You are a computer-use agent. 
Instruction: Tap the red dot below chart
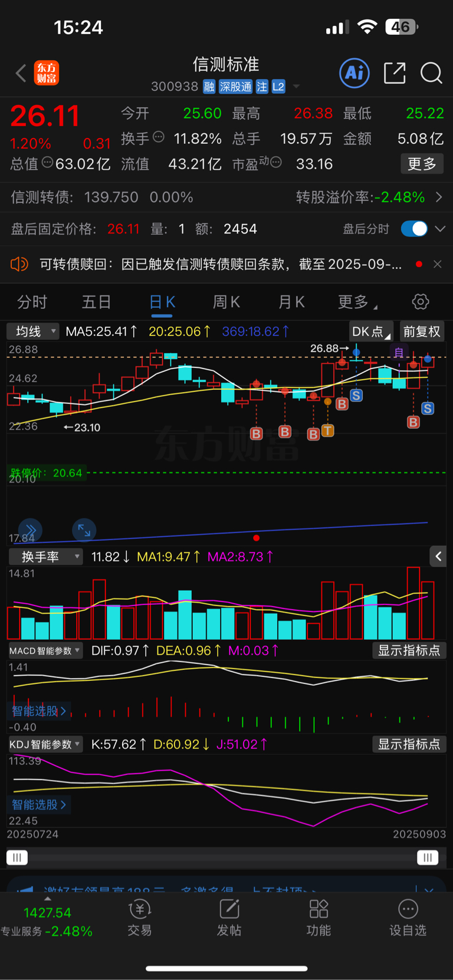tap(256, 538)
